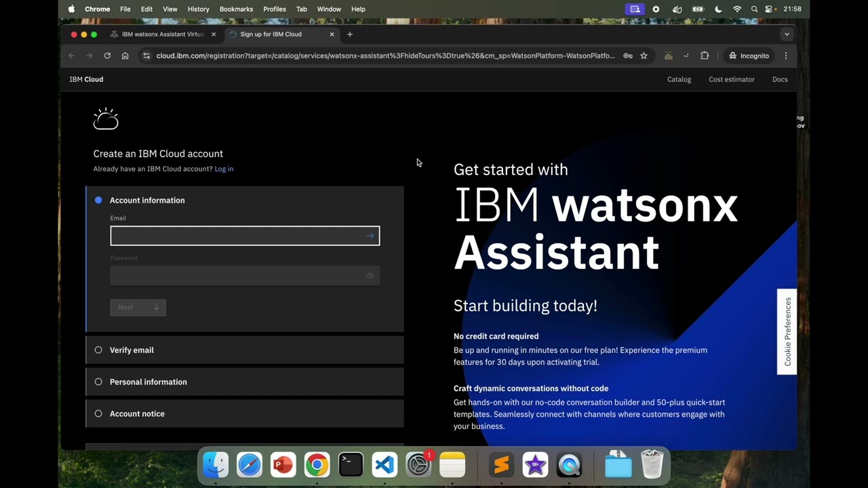The image size is (868, 488).
Task: Open a new tab with plus button
Action: click(x=350, y=34)
